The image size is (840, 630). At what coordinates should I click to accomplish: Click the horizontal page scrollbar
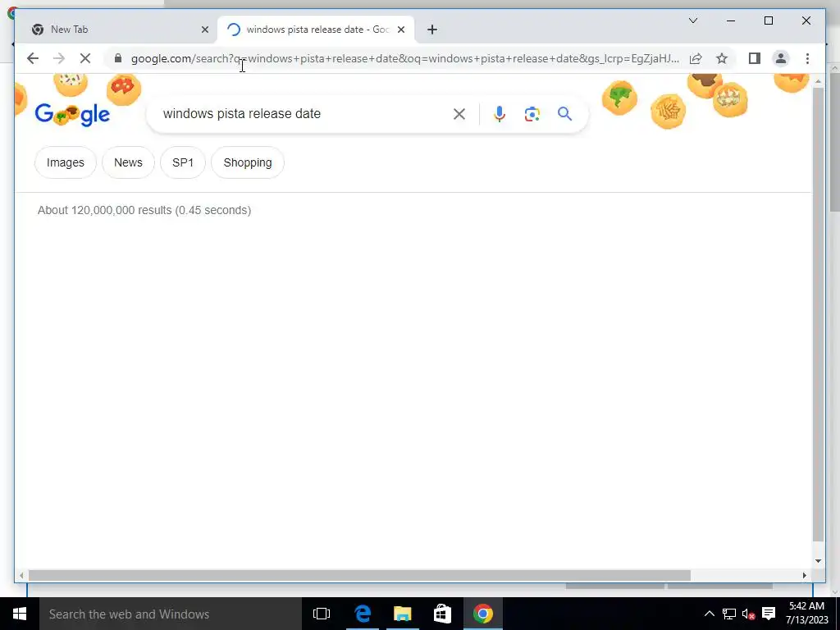pos(359,575)
